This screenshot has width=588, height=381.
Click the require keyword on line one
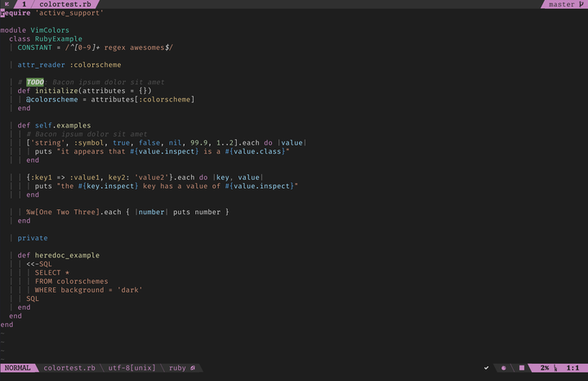tap(16, 13)
